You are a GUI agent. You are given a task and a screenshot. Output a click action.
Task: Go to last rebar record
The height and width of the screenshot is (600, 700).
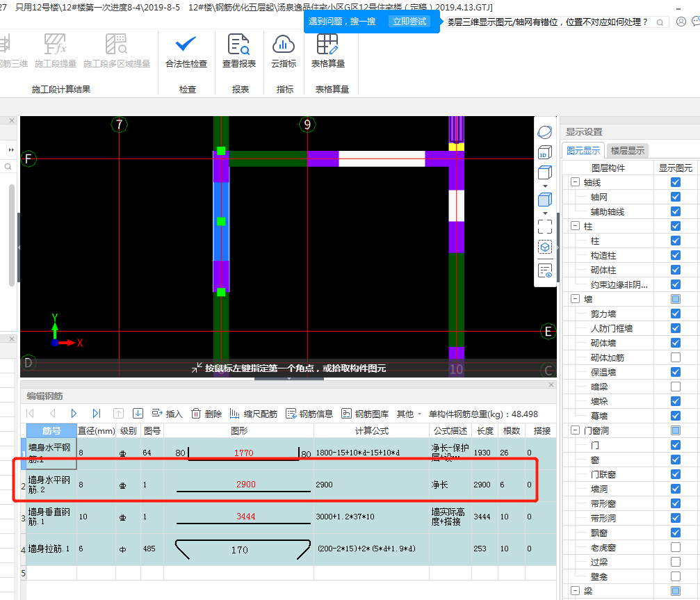[x=97, y=414]
